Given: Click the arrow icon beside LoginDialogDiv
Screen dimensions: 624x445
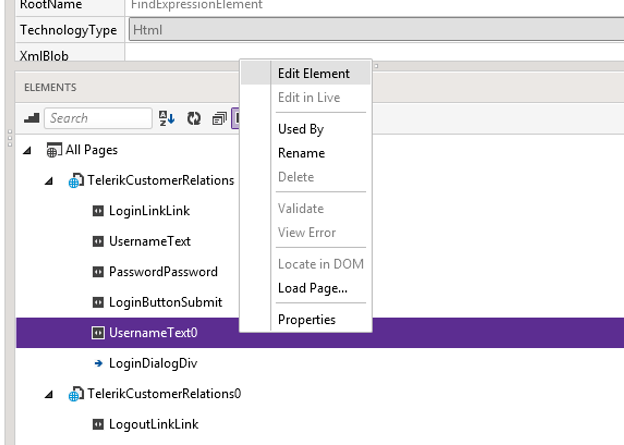Looking at the screenshot, I should pos(98,363).
